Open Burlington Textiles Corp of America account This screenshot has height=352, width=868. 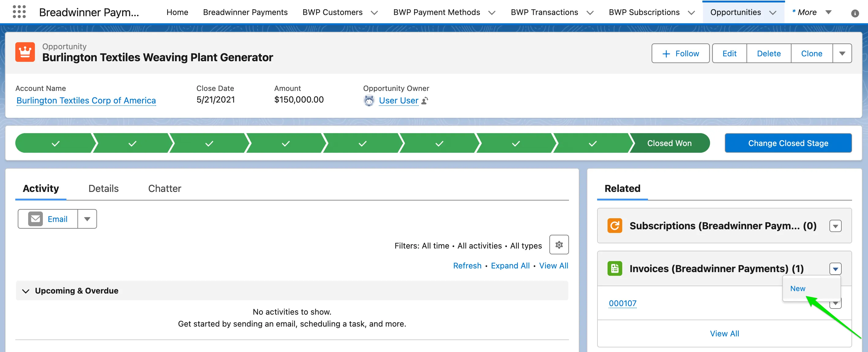pos(86,100)
